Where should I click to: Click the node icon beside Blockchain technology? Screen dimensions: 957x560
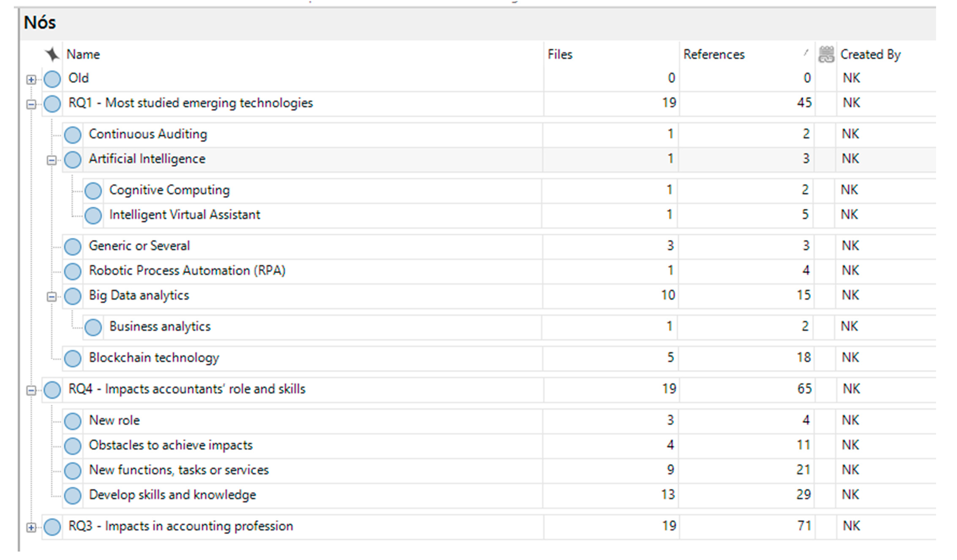(x=72, y=358)
